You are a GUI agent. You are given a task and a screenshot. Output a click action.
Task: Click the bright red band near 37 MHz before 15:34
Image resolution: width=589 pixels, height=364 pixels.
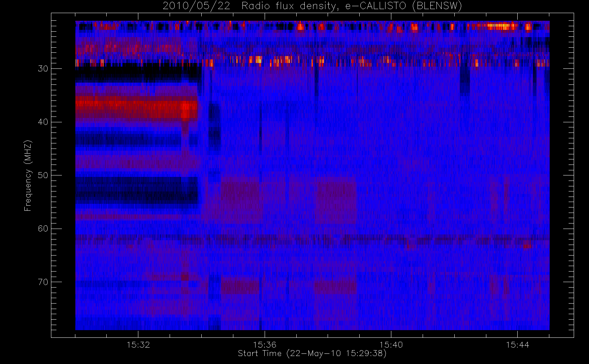click(136, 107)
